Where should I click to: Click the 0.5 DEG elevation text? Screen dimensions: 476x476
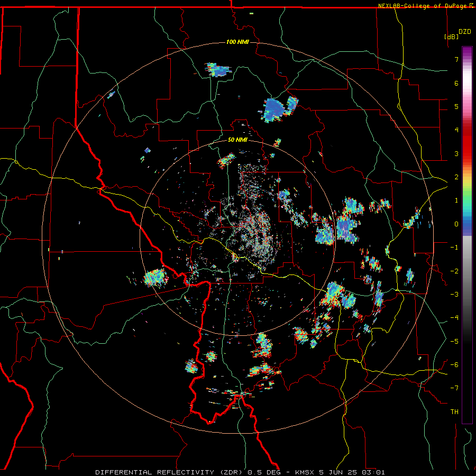(264, 472)
